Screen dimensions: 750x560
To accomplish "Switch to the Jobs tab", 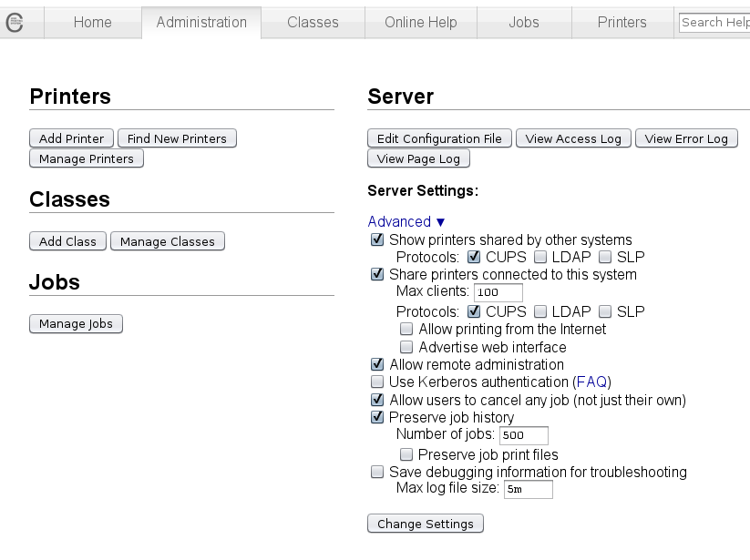I will click(x=524, y=23).
